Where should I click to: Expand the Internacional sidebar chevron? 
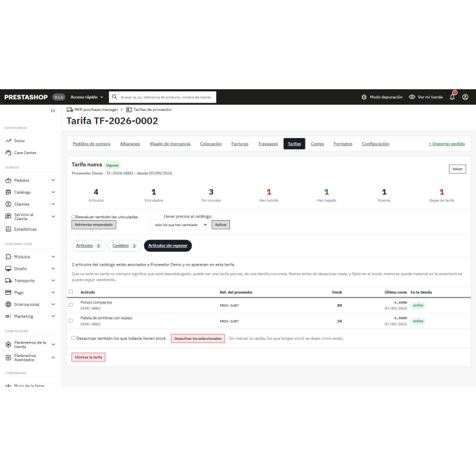click(x=53, y=305)
